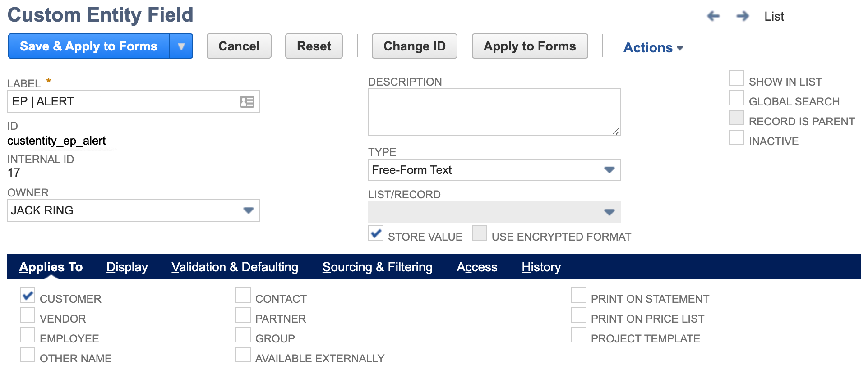Screen dimensions: 868x374
Task: Open the Save & Apply dropdown arrow
Action: pos(181,46)
